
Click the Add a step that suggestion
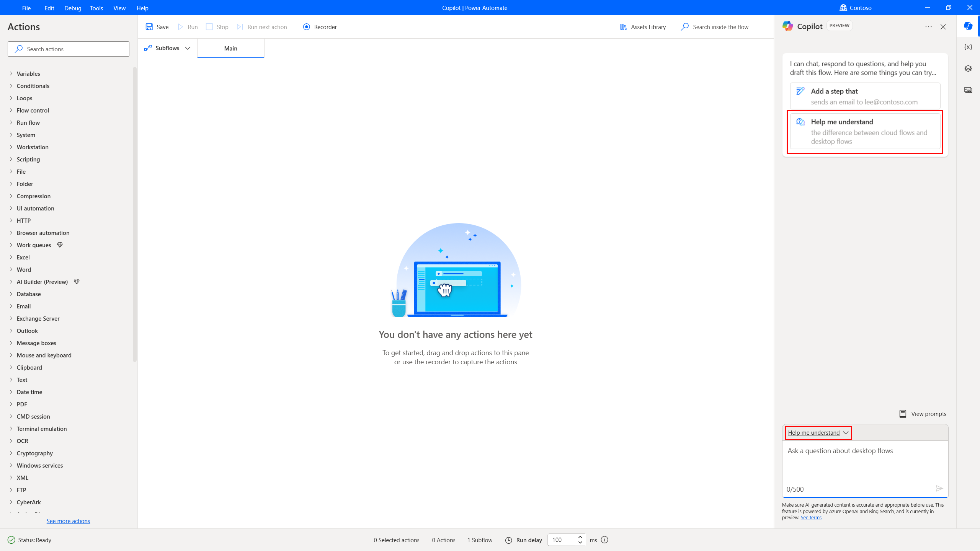tap(865, 96)
